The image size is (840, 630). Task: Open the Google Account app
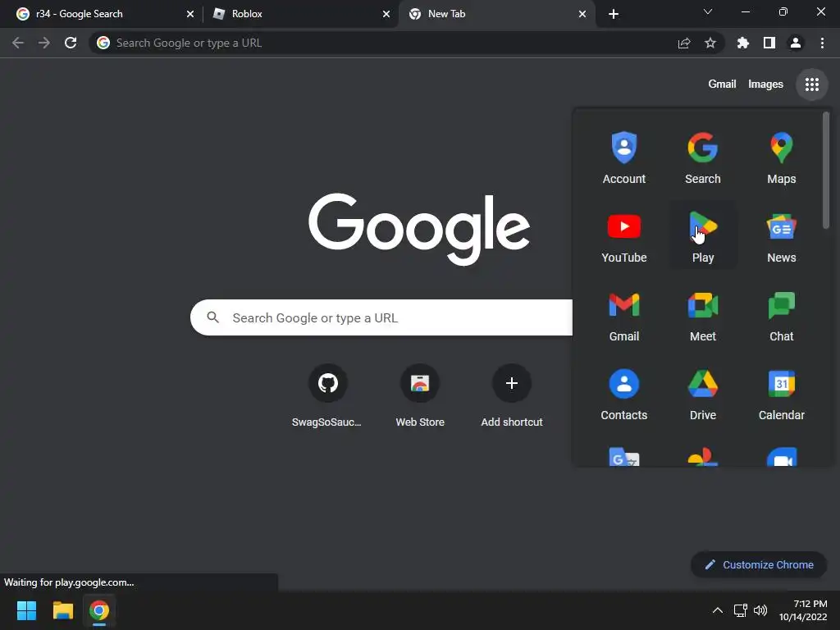[x=623, y=158]
